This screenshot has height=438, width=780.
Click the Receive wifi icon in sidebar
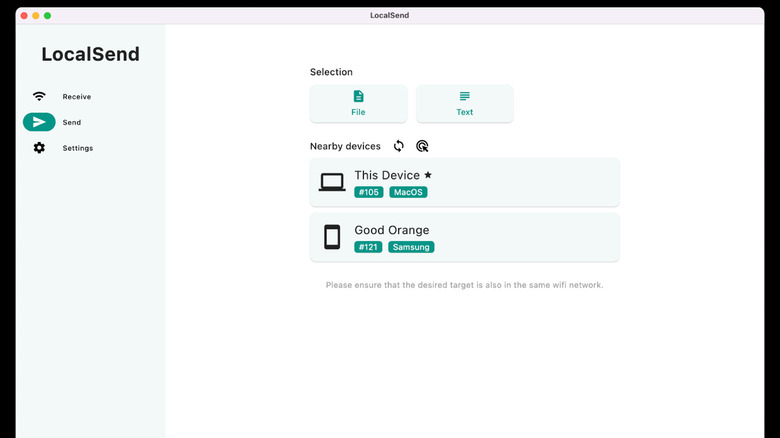point(39,97)
